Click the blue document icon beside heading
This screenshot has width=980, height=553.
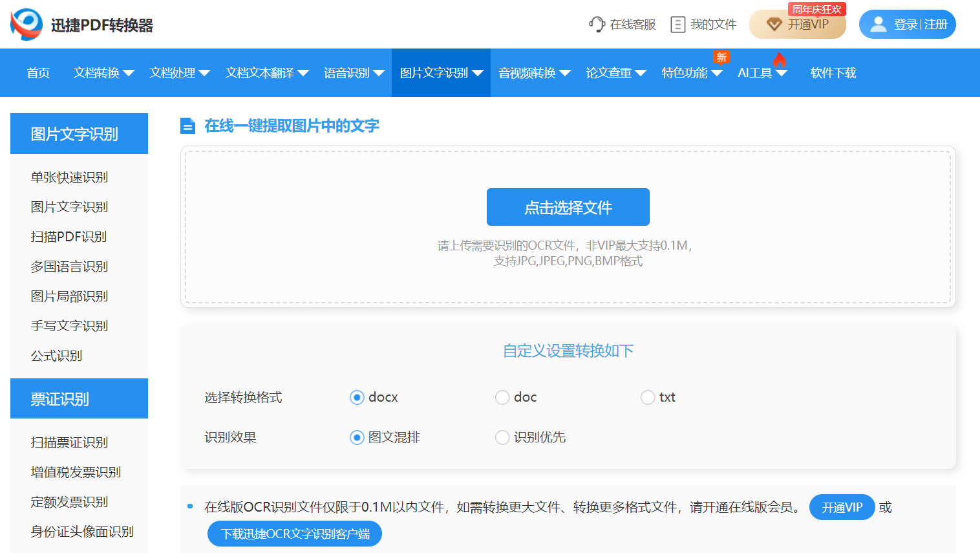(x=187, y=126)
